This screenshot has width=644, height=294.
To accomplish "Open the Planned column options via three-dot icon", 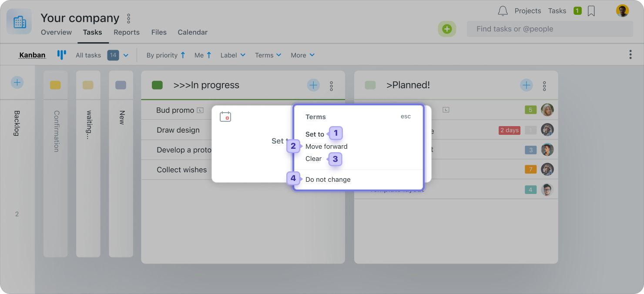I will (x=544, y=85).
